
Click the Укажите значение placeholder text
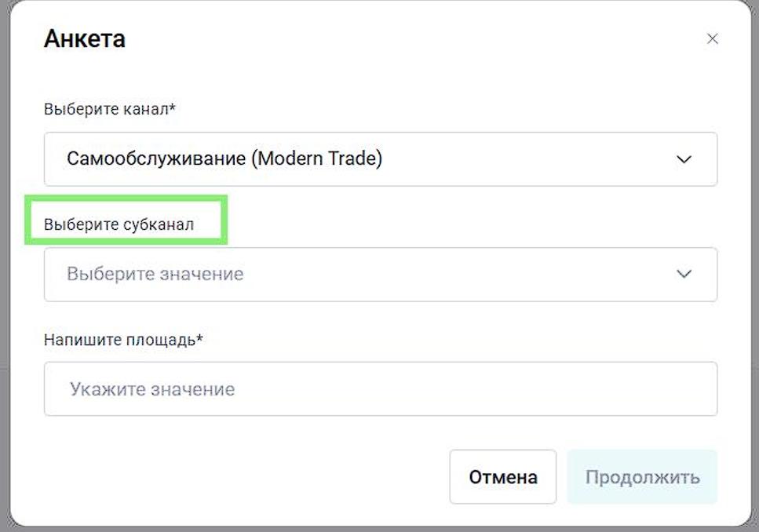click(152, 389)
